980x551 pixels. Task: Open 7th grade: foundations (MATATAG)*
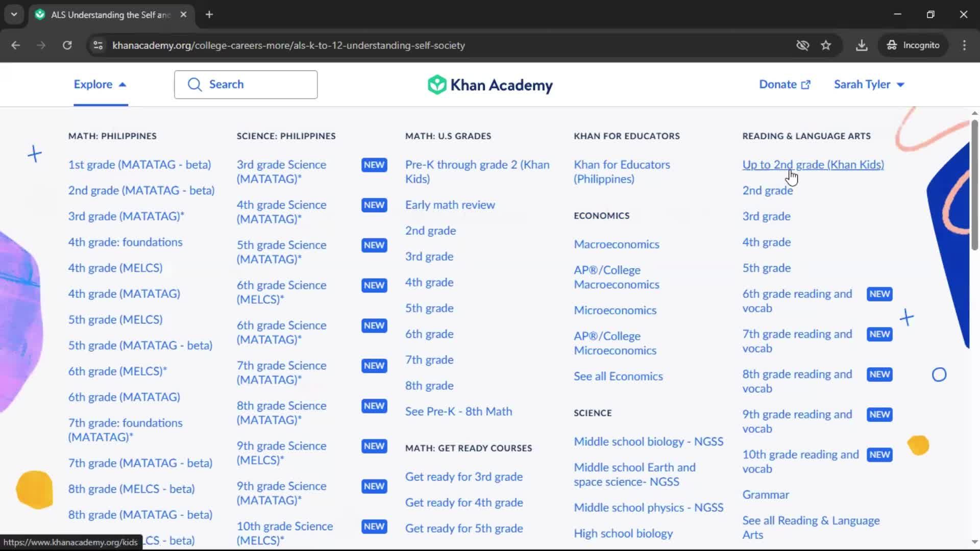[x=125, y=430]
